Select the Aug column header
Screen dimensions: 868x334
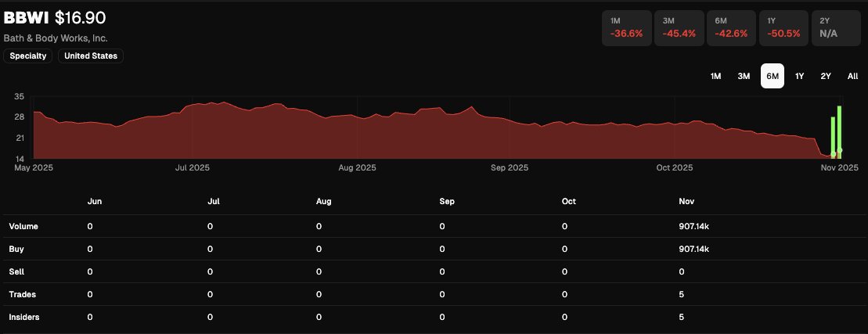tap(324, 201)
